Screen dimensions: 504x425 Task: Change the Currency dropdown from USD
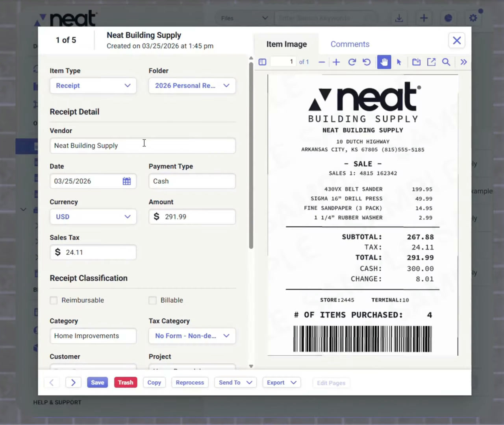(93, 217)
